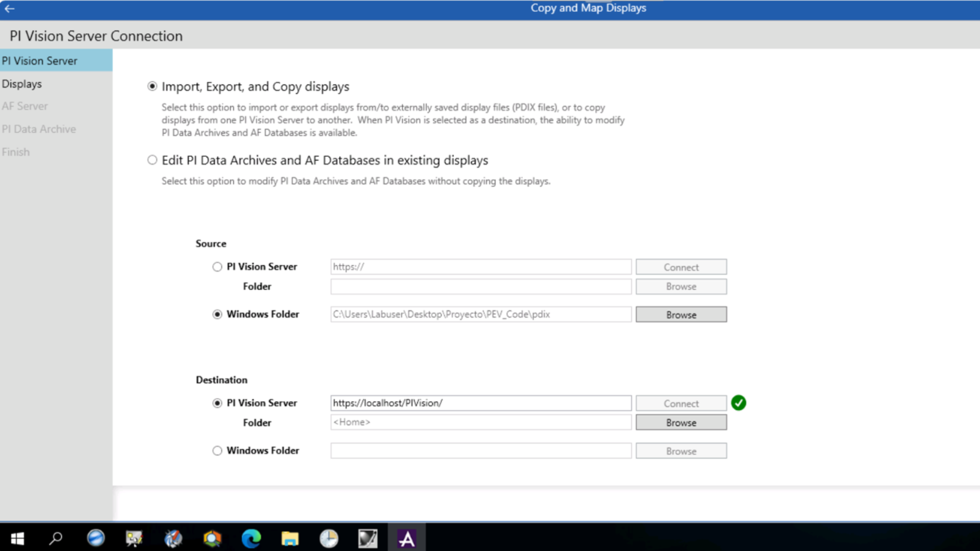Click source https:// server URL field
Image resolution: width=980 pixels, height=551 pixels.
pos(481,267)
